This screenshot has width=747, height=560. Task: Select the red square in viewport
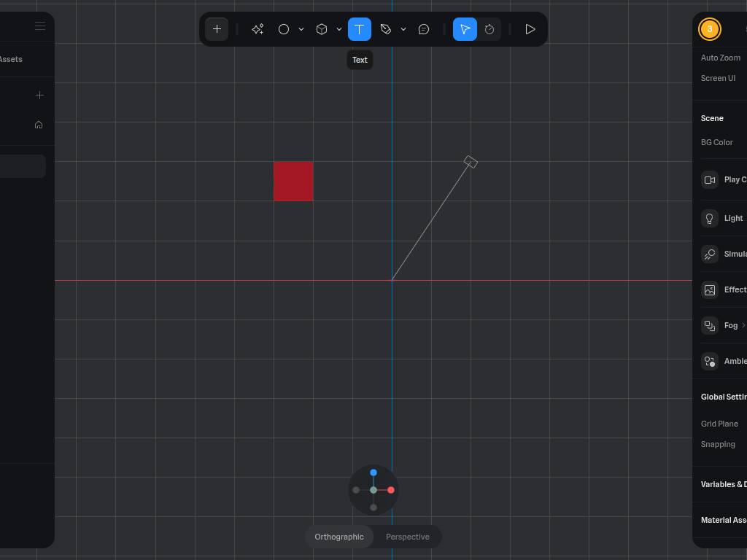coord(293,181)
